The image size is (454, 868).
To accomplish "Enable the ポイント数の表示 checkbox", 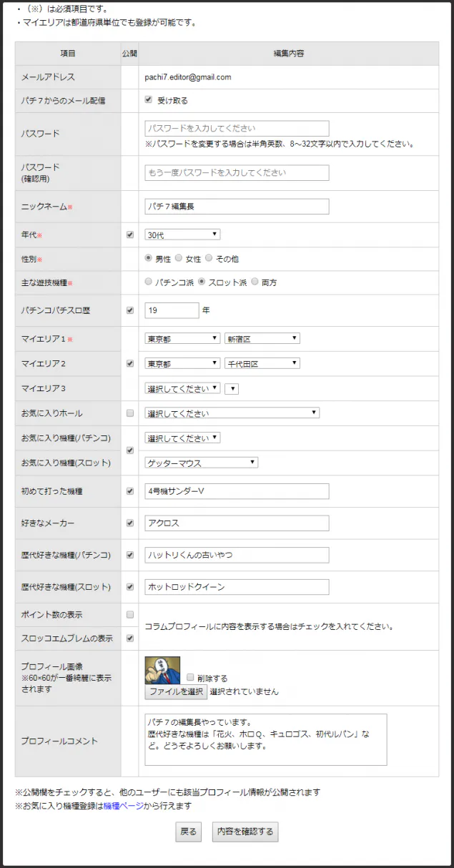I will 129,614.
